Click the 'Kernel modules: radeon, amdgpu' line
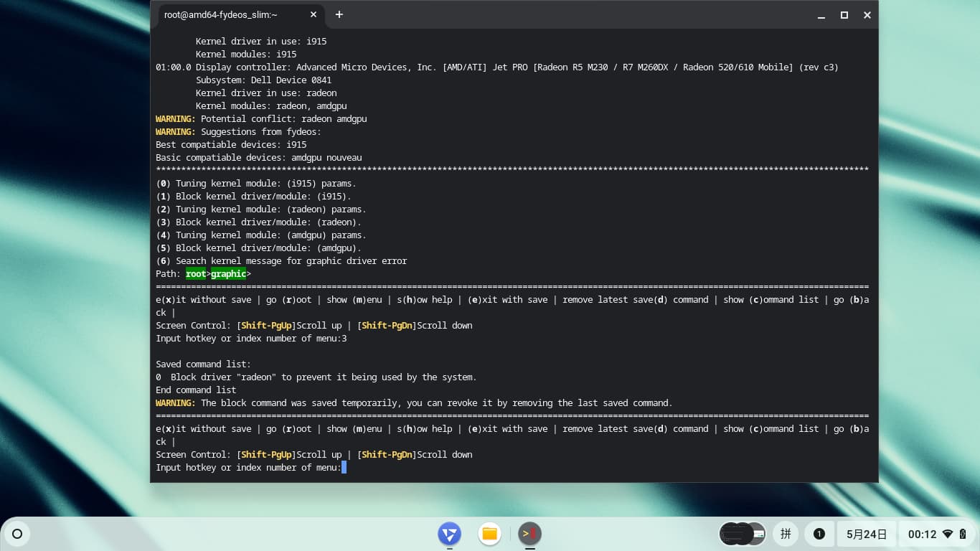The width and height of the screenshot is (980, 551). click(271, 106)
